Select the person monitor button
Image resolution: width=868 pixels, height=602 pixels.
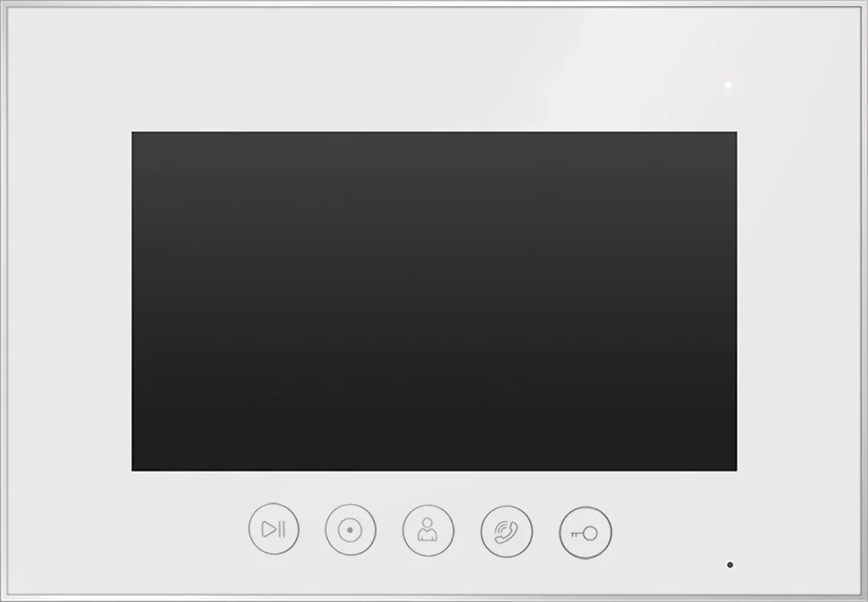coord(428,531)
